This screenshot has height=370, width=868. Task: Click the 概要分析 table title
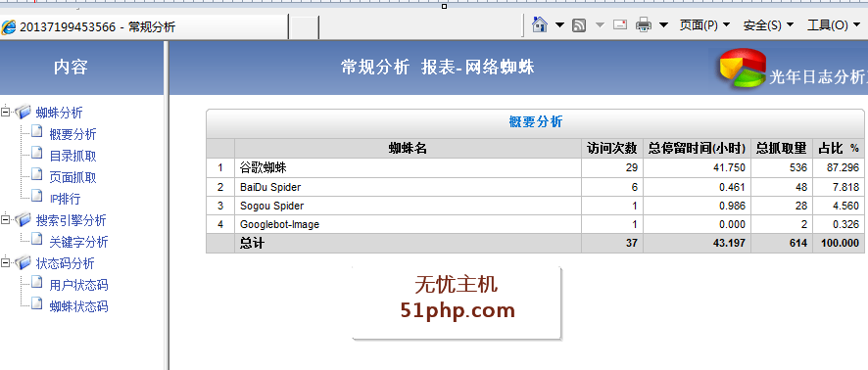535,122
